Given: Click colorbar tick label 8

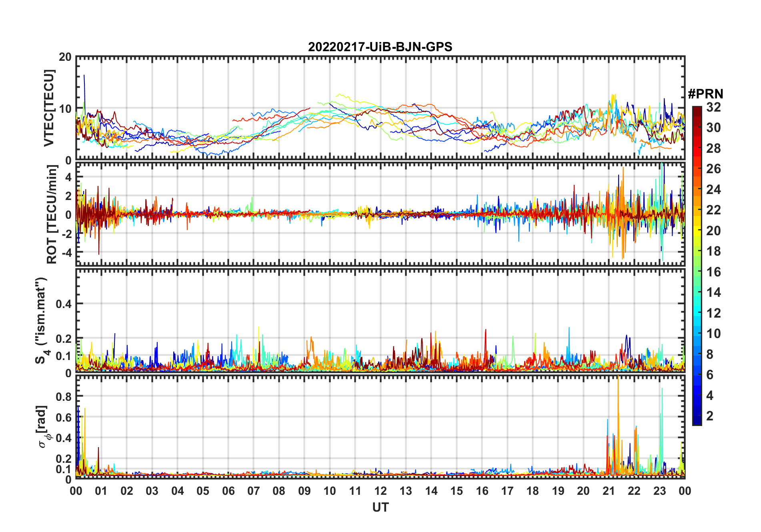Looking at the screenshot, I should tap(710, 354).
